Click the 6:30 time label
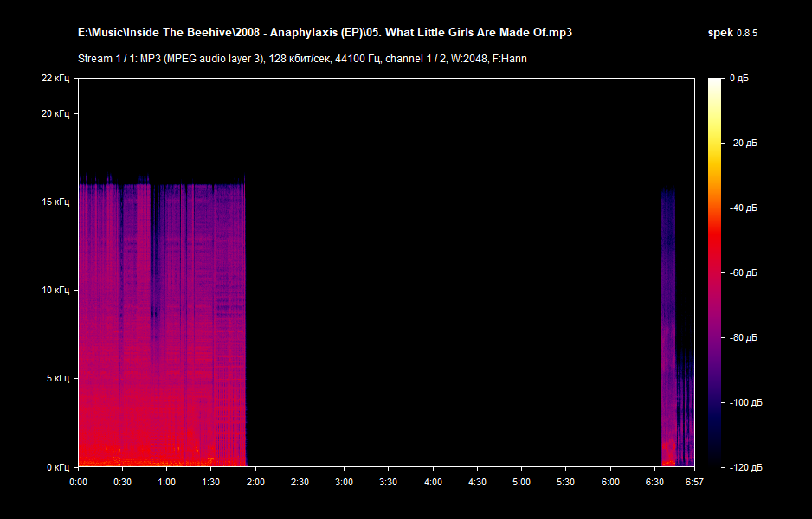This screenshot has height=519, width=812. click(x=654, y=483)
